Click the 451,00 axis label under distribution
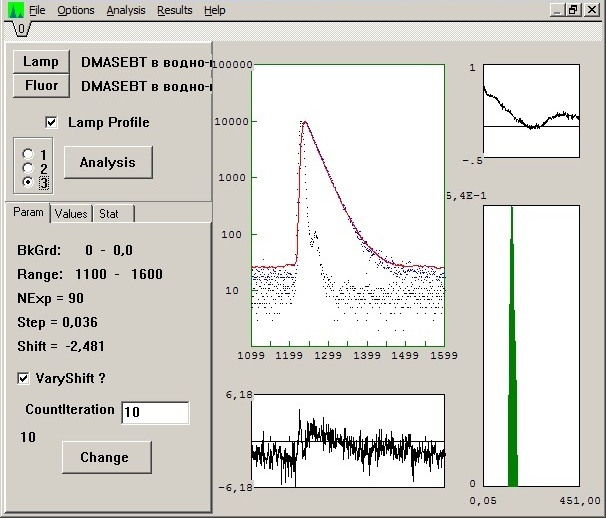 pyautogui.click(x=580, y=501)
